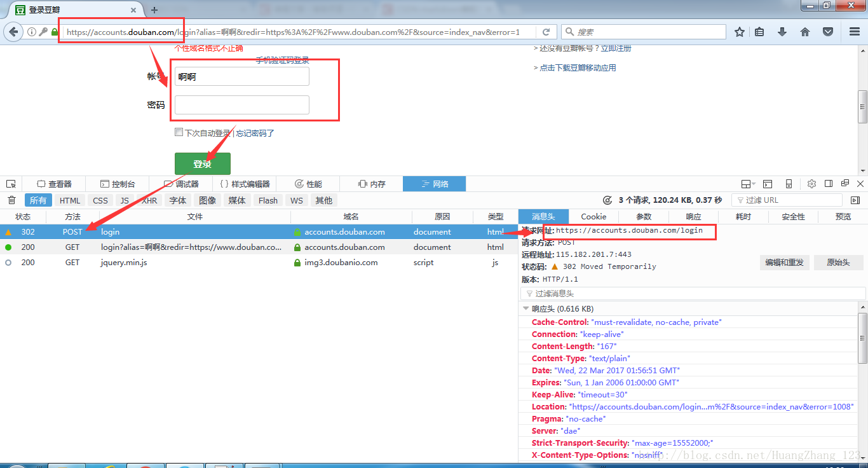Open the Firefox hamburger menu

(855, 32)
